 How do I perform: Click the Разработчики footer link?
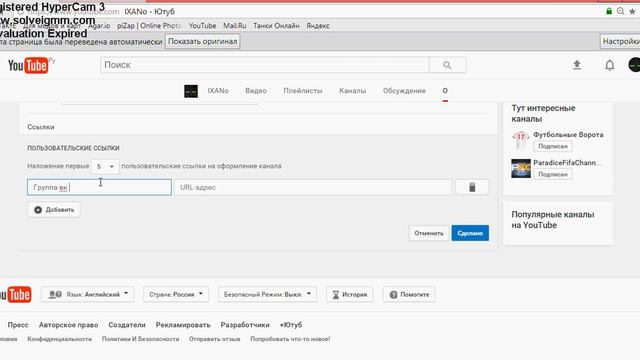pyautogui.click(x=245, y=325)
